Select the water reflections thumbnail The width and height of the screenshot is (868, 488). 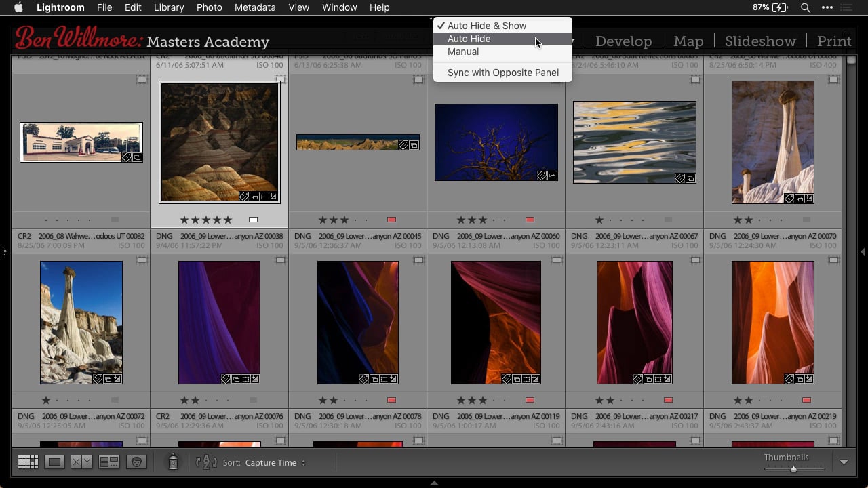pos(635,142)
